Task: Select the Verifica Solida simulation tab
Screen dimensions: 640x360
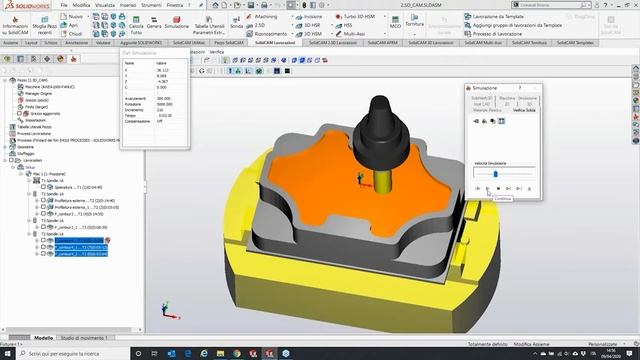Action: [524, 110]
